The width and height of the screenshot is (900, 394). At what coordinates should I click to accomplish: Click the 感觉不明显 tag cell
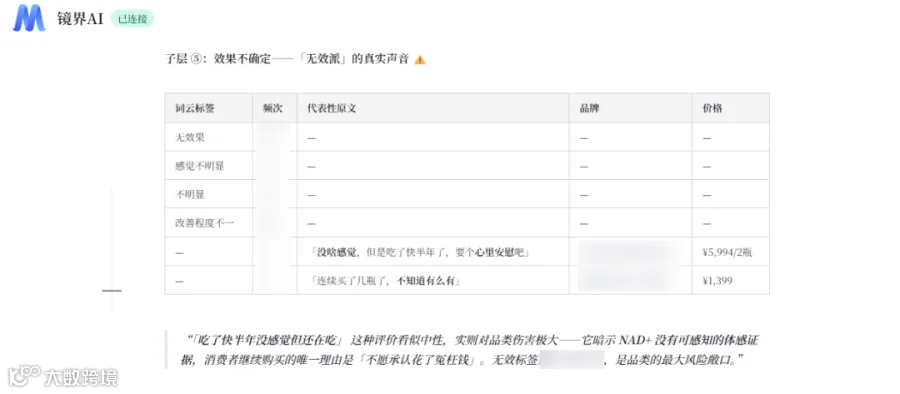[x=209, y=166]
